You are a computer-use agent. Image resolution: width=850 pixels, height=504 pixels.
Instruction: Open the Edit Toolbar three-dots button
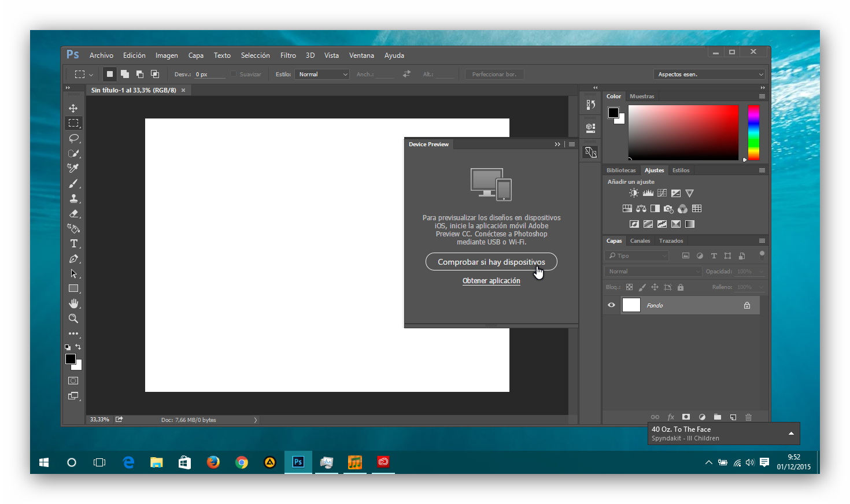point(73,333)
